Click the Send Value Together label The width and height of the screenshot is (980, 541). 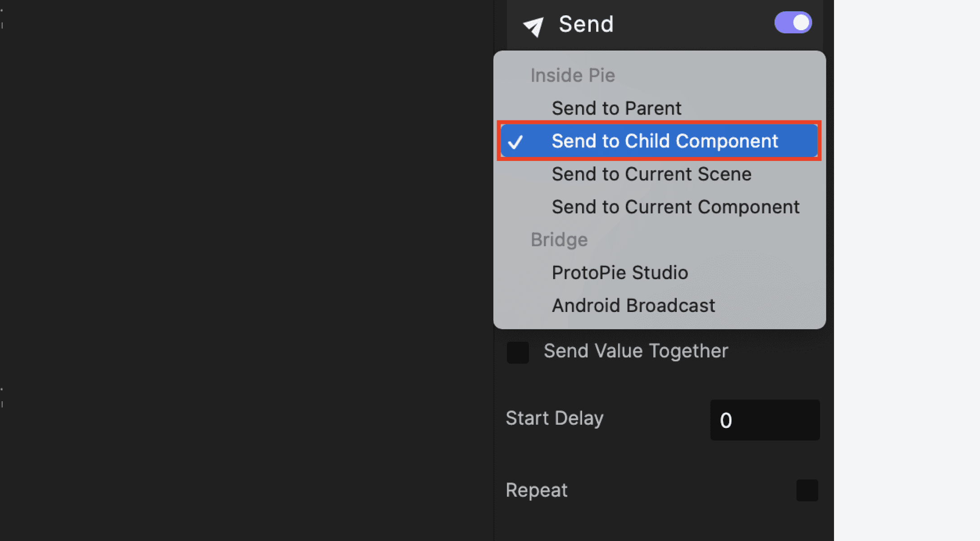tap(636, 351)
